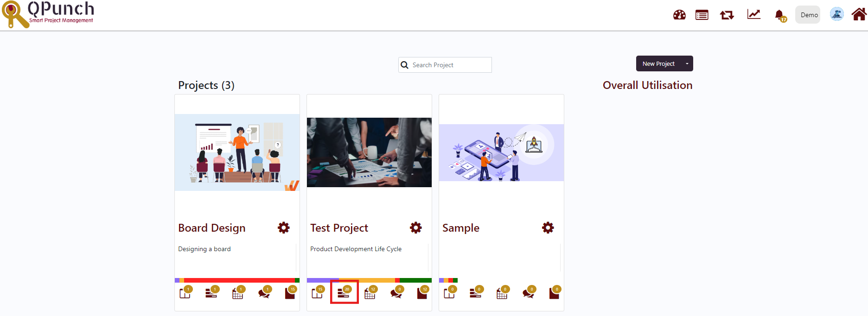Expand the New Project dropdown arrow
Viewport: 868px width, 316px height.
[687, 64]
